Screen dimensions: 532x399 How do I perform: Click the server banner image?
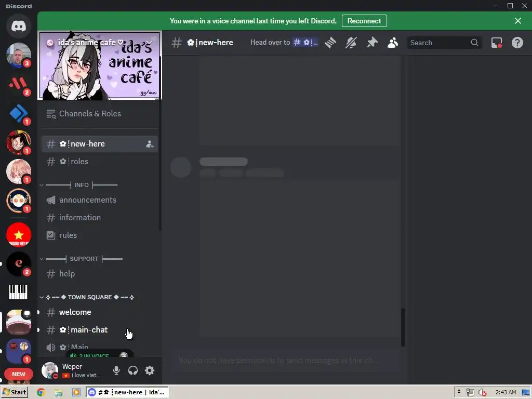(x=99, y=66)
